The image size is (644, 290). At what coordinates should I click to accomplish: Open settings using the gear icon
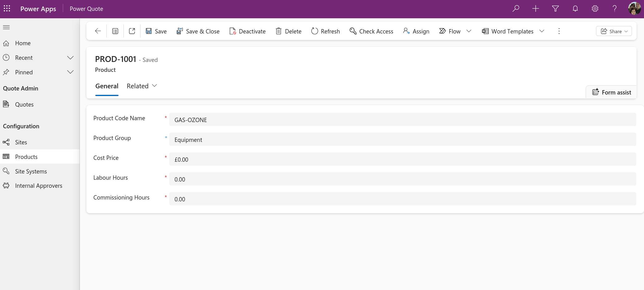[595, 8]
